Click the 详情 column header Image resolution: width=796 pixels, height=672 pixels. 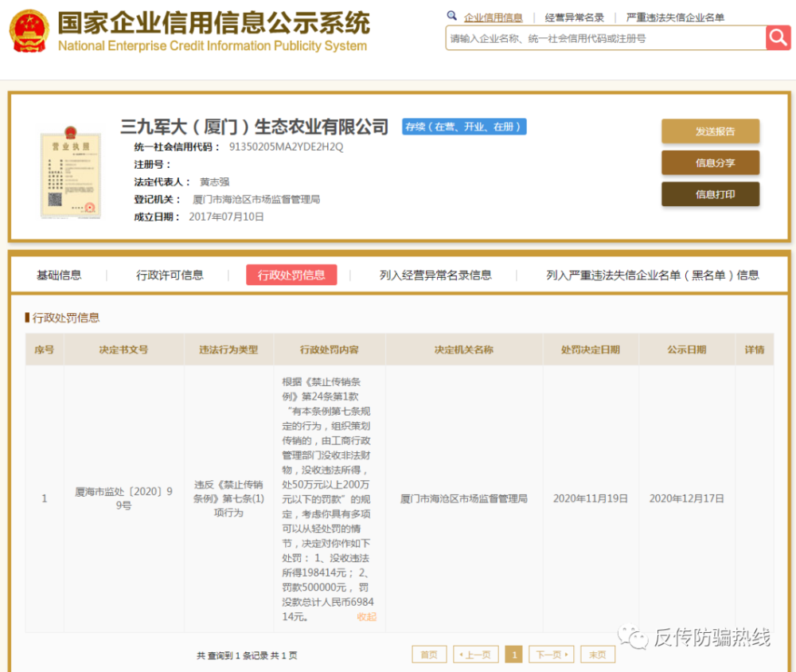(755, 350)
